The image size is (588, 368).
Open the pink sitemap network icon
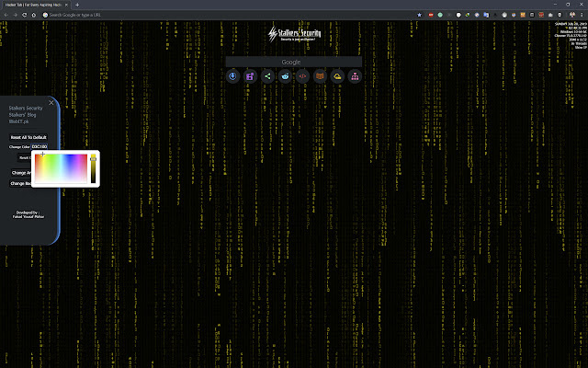pos(355,76)
